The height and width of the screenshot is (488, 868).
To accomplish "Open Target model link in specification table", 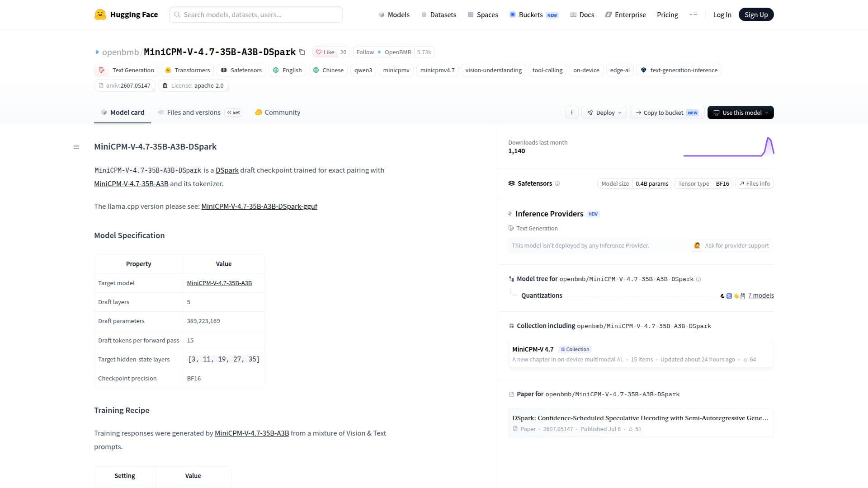I will tap(219, 283).
